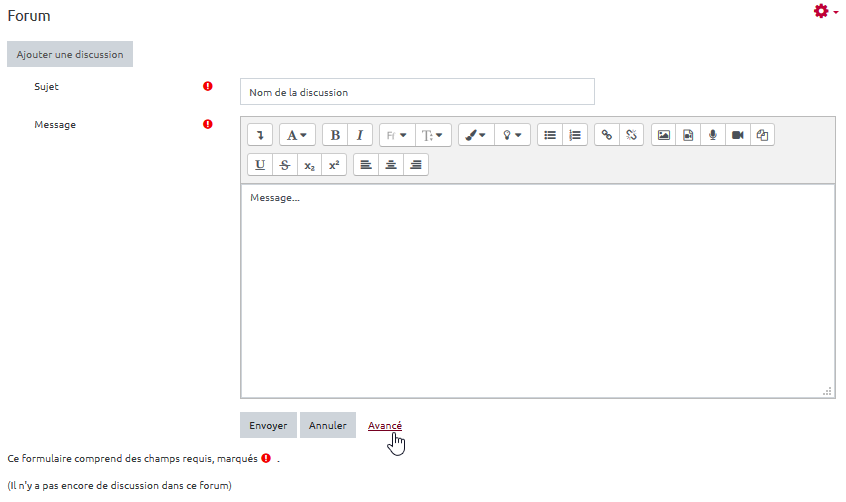This screenshot has height=502, width=846.
Task: Open the gear actions menu
Action: tap(825, 11)
